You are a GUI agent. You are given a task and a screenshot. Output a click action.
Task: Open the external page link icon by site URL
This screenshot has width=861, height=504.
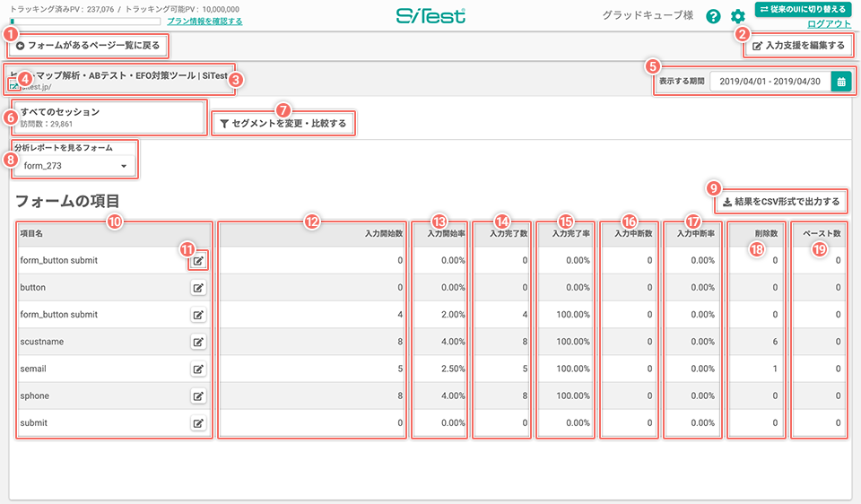click(x=14, y=87)
